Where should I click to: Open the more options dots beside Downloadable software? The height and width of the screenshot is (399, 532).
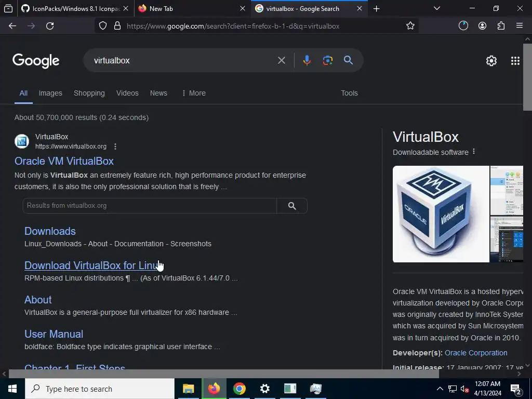(474, 152)
